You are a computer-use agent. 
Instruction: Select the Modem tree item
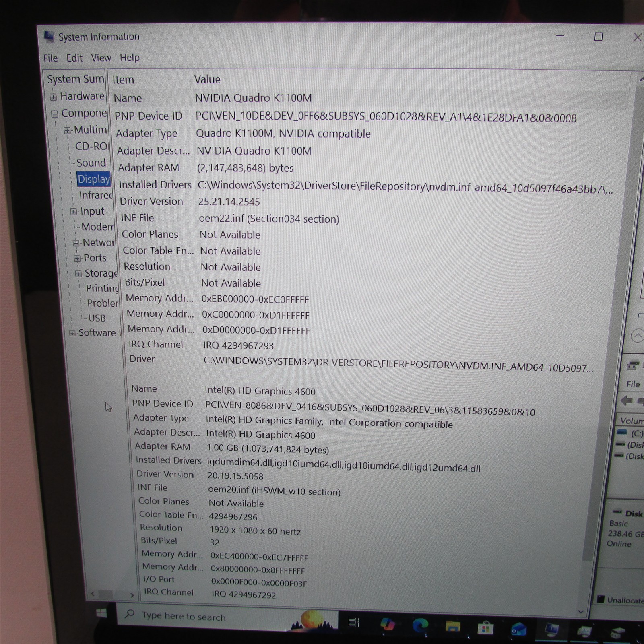point(98,227)
